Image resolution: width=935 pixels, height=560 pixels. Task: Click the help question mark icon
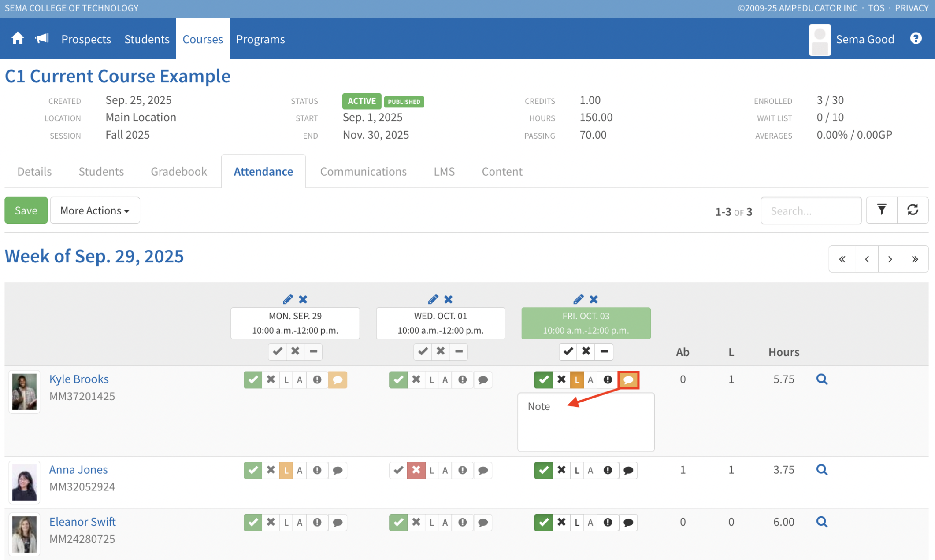pos(916,39)
